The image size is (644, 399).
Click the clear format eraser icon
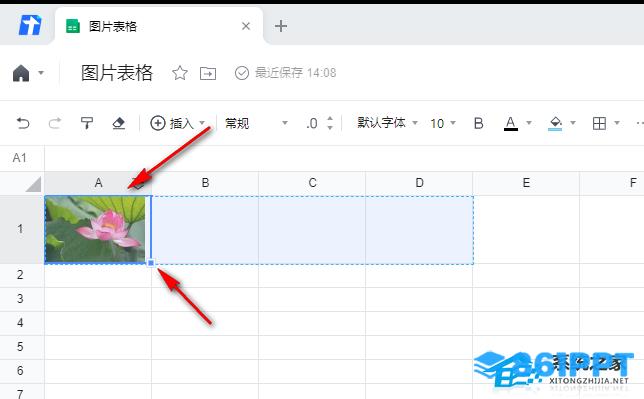click(x=119, y=123)
